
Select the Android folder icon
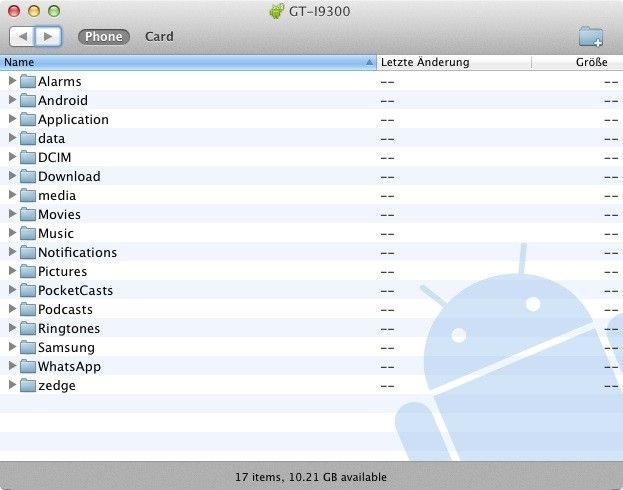(x=28, y=101)
